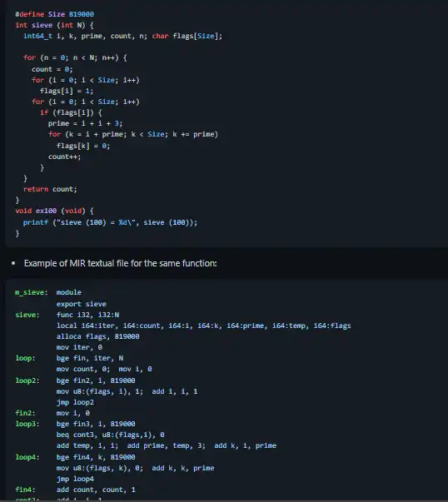This screenshot has height=502, width=448.
Task: Click the 'count = 0;' statement
Action: coord(52,69)
